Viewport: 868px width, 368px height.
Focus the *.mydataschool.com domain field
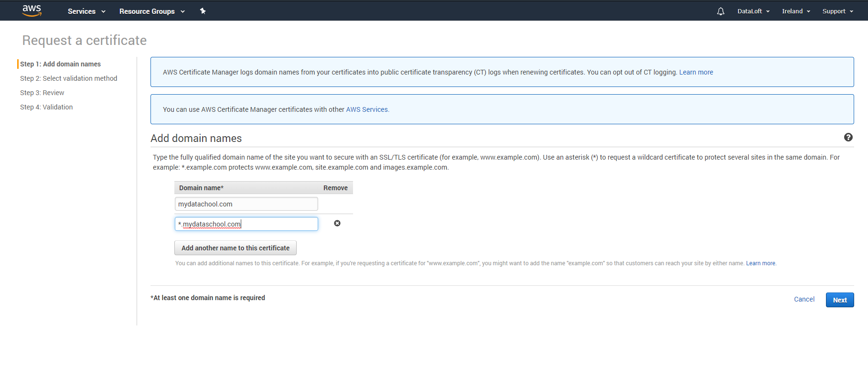point(246,224)
